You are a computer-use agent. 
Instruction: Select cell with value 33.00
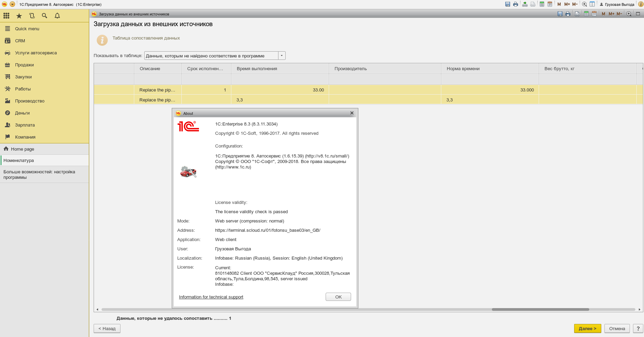(280, 90)
